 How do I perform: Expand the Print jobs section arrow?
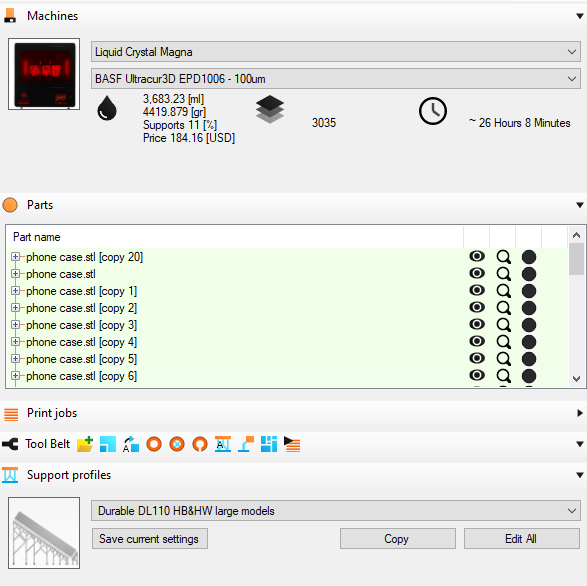[x=580, y=413]
